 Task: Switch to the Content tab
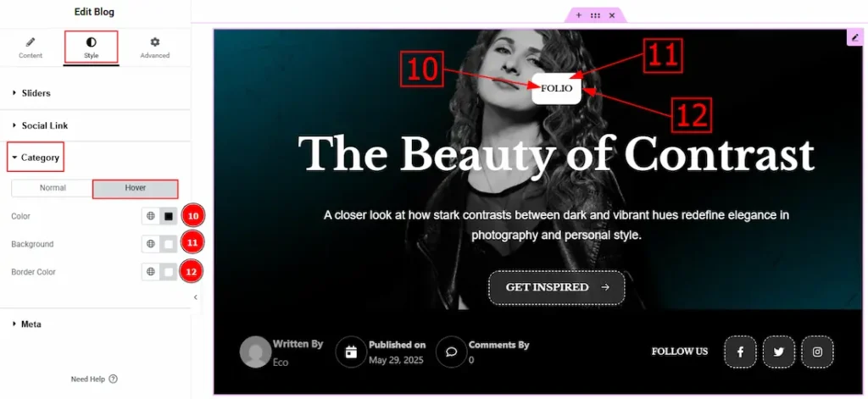(31, 47)
